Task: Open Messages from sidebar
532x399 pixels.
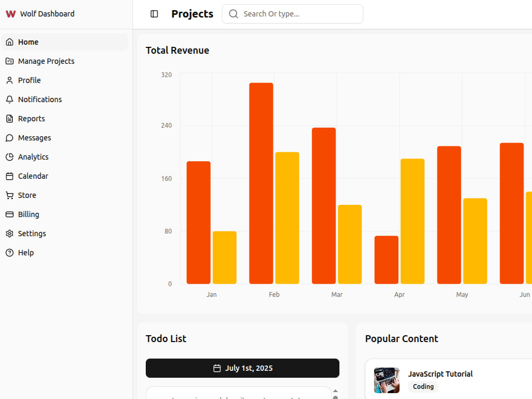Action: coord(65,138)
